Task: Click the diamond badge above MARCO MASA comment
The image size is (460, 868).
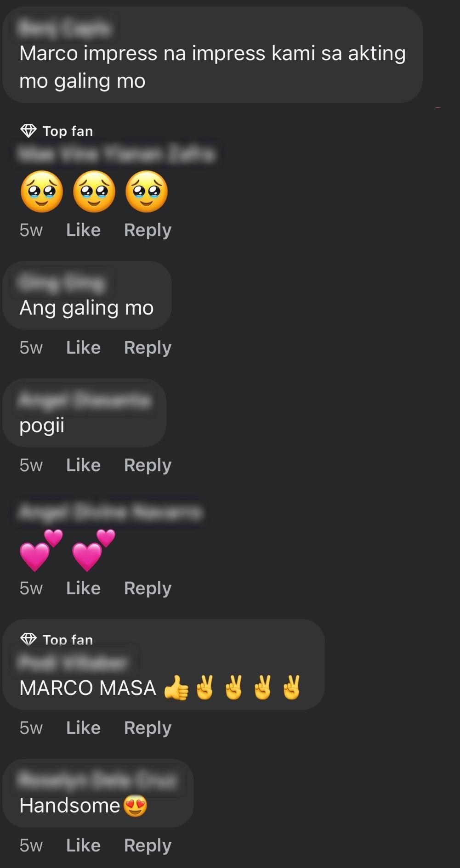Action: pyautogui.click(x=28, y=639)
